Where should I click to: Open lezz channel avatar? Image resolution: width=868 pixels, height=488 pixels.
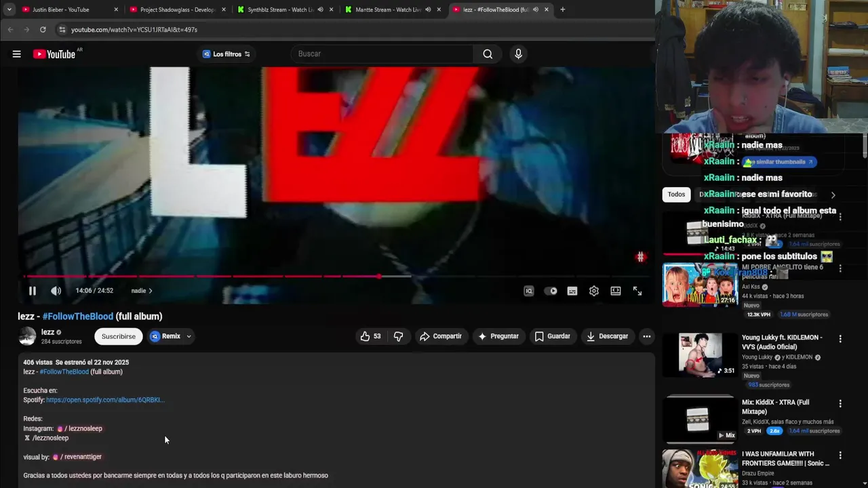click(27, 336)
